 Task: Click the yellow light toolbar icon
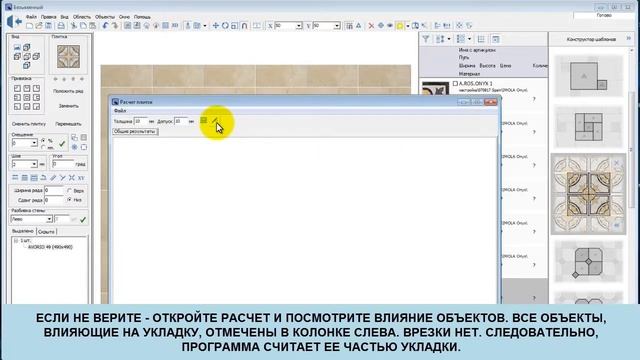pos(400,26)
